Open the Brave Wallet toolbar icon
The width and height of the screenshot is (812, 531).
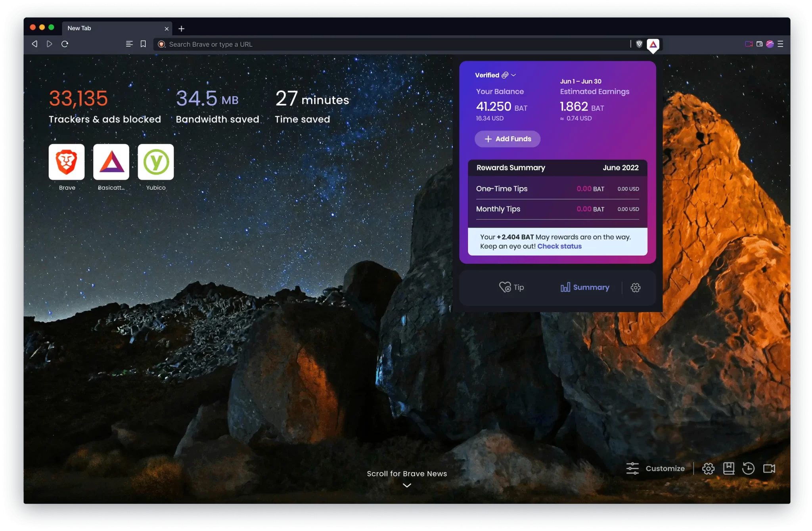(x=759, y=44)
